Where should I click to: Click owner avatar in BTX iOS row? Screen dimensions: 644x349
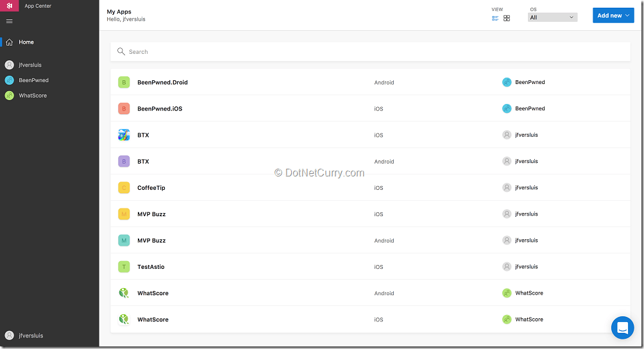point(507,135)
